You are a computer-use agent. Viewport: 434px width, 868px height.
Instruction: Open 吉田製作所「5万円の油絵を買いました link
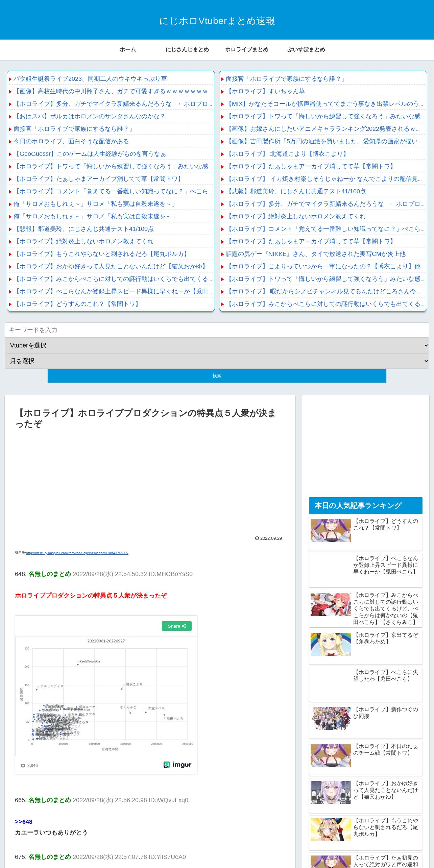click(324, 141)
